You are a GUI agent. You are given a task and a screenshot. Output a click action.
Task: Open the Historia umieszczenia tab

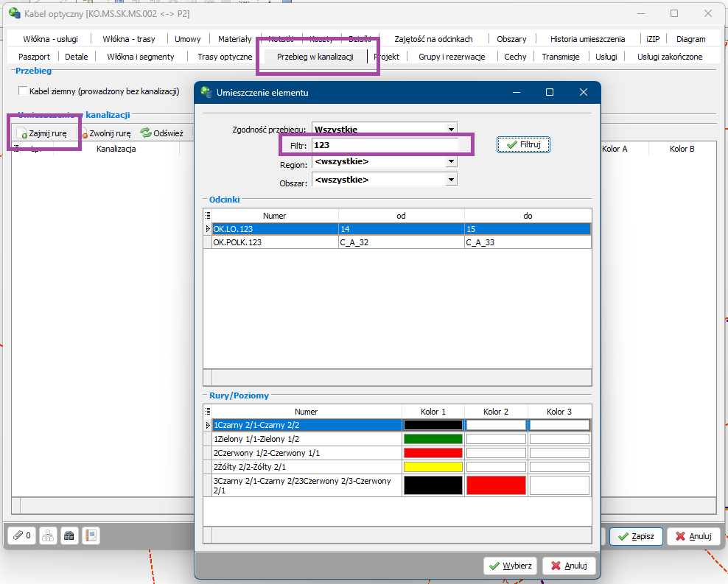point(587,39)
